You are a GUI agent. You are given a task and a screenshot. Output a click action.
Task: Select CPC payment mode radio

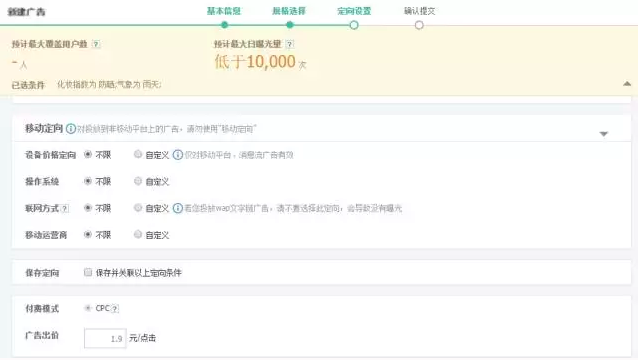(87, 308)
